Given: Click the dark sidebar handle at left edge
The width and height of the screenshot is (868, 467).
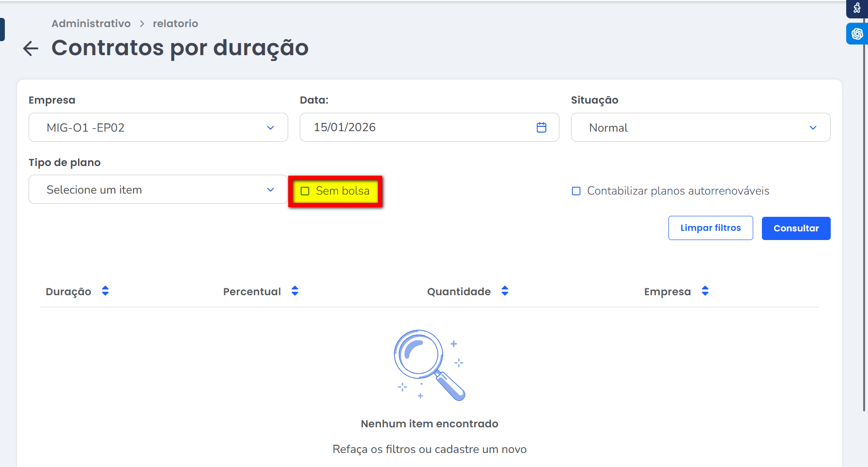Looking at the screenshot, I should (2, 30).
